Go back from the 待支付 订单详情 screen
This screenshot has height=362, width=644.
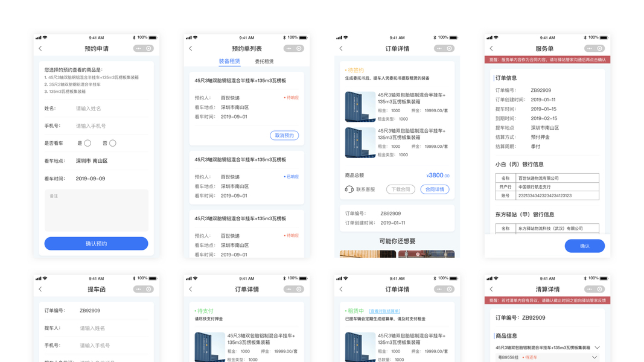[191, 290]
